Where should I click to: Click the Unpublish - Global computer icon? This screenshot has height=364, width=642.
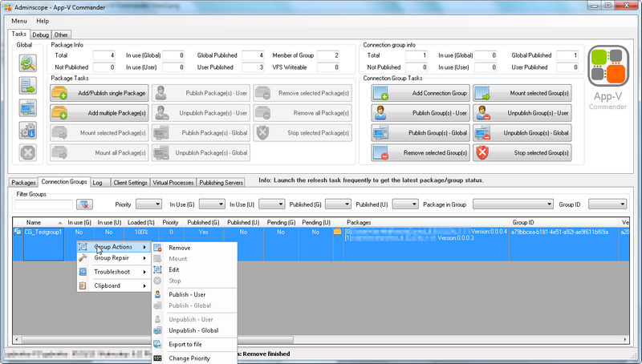[x=157, y=330]
